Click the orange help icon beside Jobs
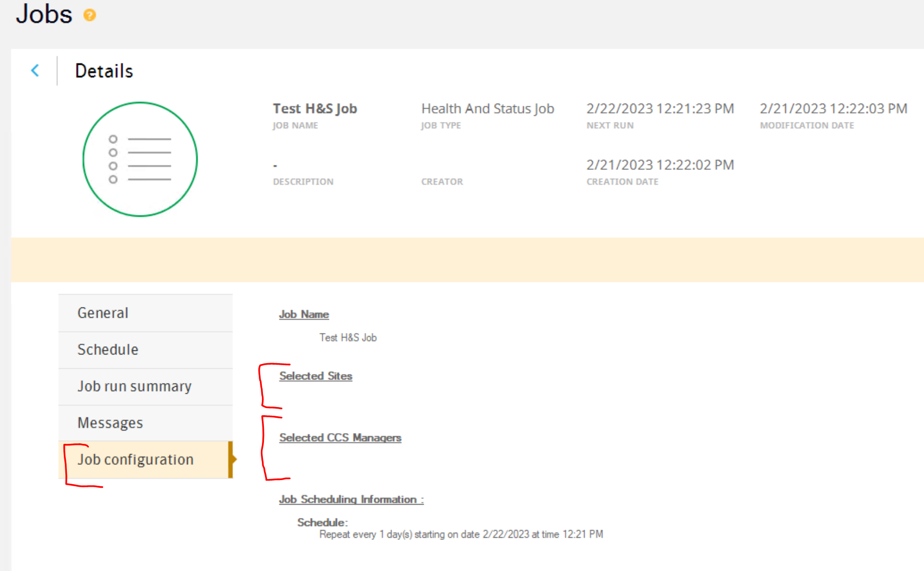 90,15
